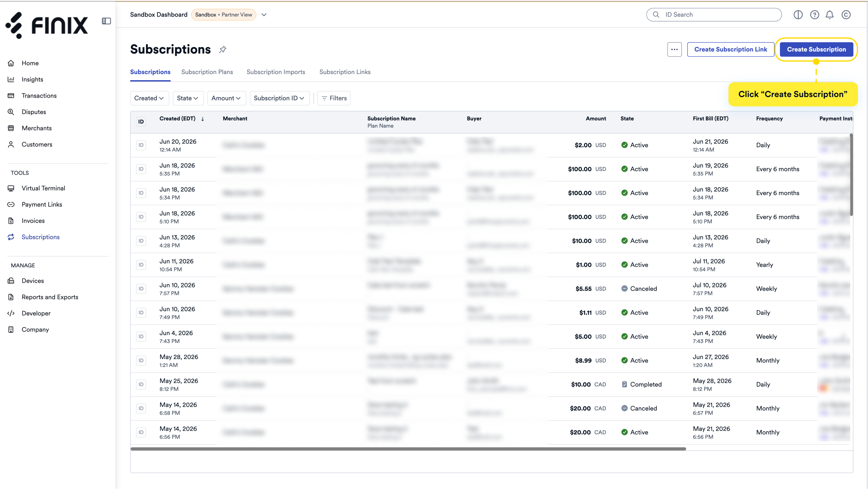Open the Amount filter dropdown
Screen dimensions: 868x490
226,98
